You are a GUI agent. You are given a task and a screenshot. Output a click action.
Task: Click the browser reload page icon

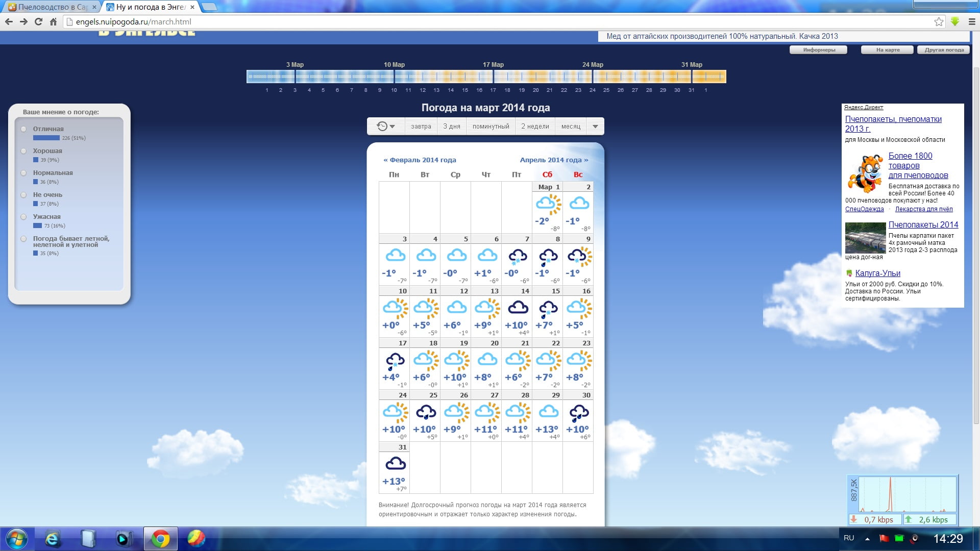(38, 21)
